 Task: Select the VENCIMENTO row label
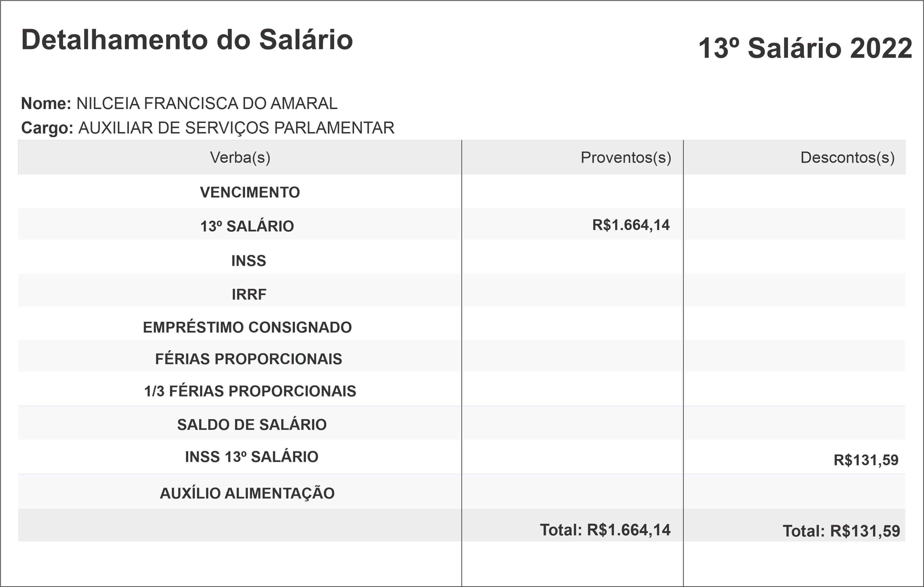click(x=250, y=192)
